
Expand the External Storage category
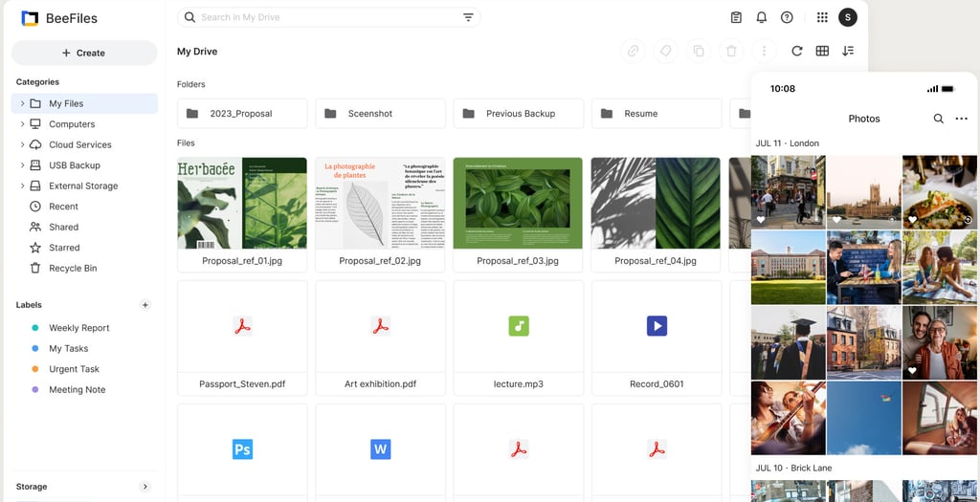pyautogui.click(x=23, y=186)
